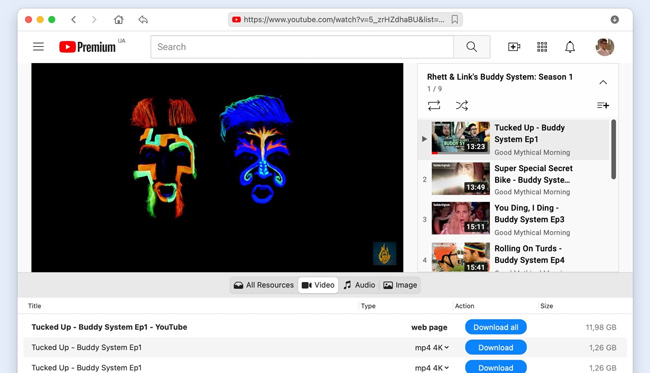Click the reply arrow icon in toolbar
The width and height of the screenshot is (650, 373).
[143, 19]
